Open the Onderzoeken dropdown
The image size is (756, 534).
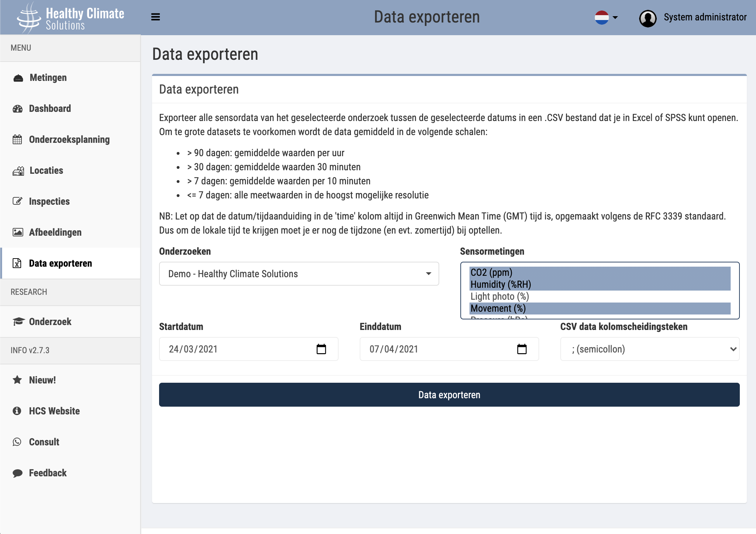pyautogui.click(x=299, y=274)
